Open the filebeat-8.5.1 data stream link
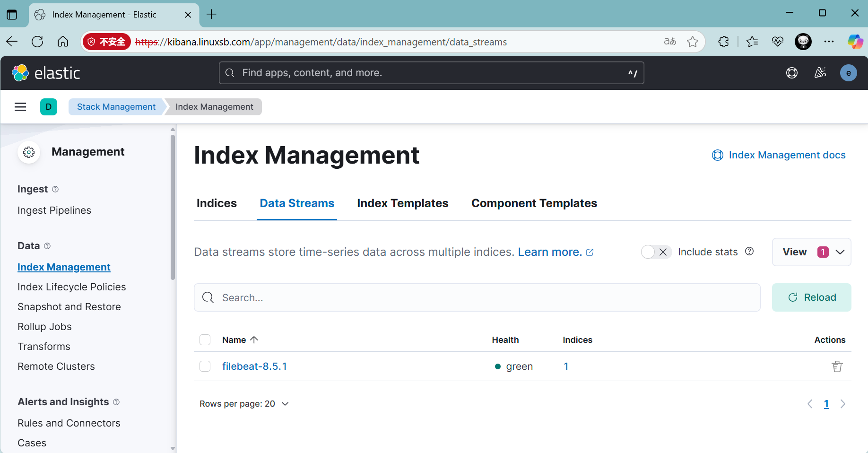 254,366
